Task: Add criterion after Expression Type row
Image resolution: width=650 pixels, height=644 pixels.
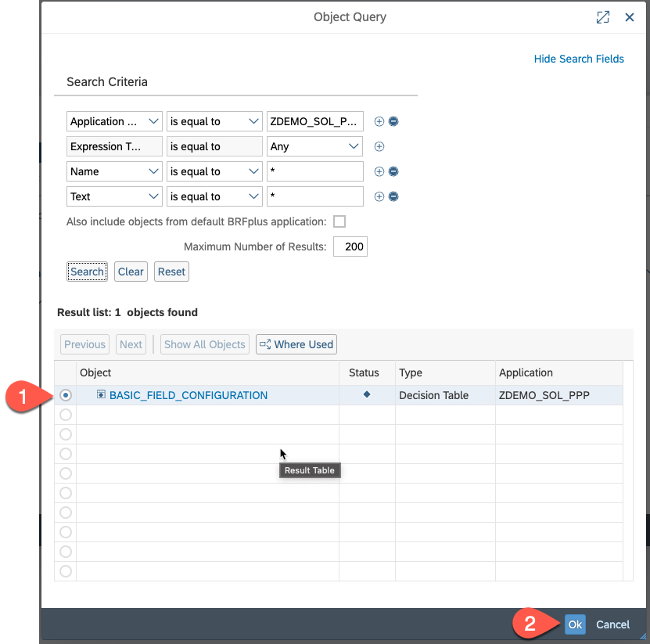Action: click(379, 146)
